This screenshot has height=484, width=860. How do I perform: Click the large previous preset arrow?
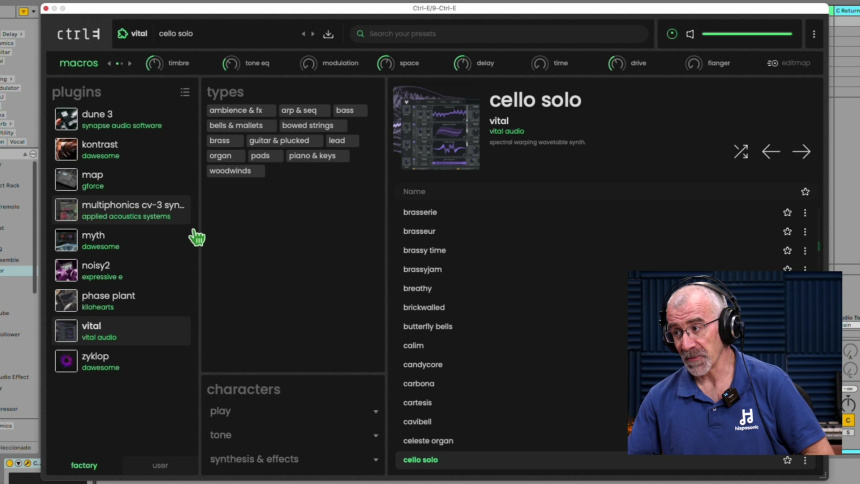771,151
